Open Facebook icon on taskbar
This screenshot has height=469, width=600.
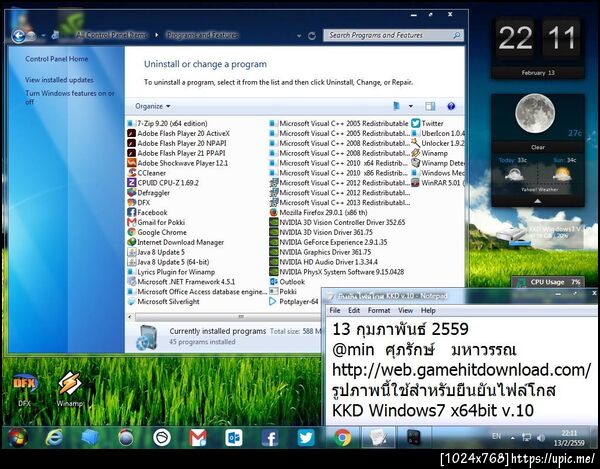pos(270,438)
